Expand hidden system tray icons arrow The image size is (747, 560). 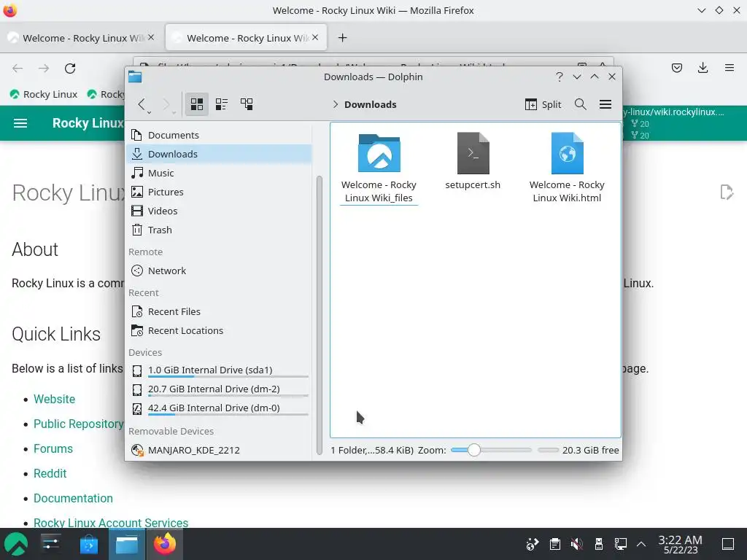click(x=641, y=544)
